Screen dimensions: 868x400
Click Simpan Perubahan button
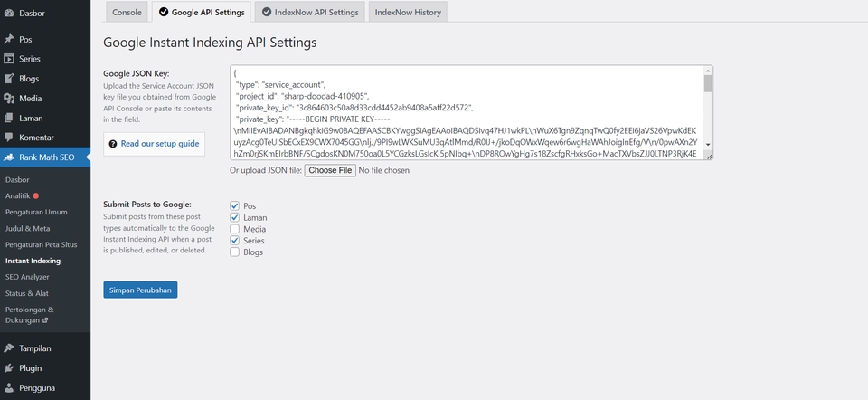(140, 290)
